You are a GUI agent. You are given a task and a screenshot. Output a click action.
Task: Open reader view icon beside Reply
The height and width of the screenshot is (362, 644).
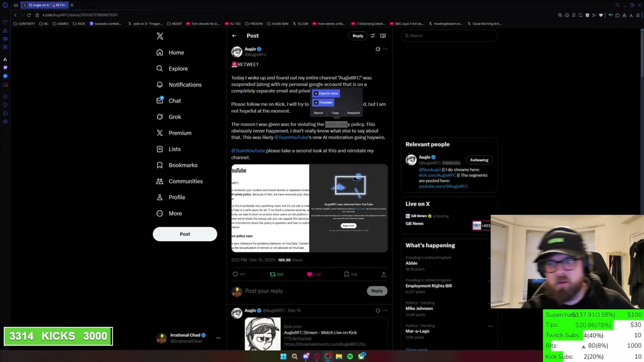383,36
